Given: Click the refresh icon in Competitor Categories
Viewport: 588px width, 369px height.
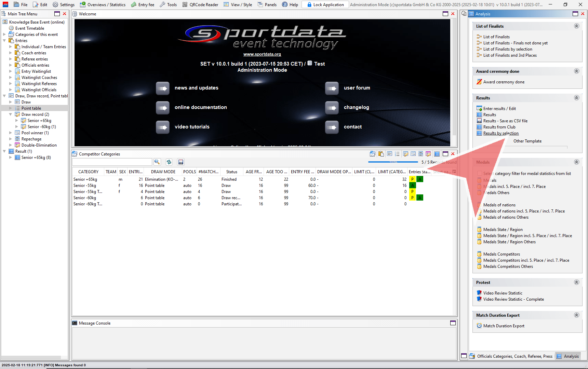Looking at the screenshot, I should click(169, 162).
